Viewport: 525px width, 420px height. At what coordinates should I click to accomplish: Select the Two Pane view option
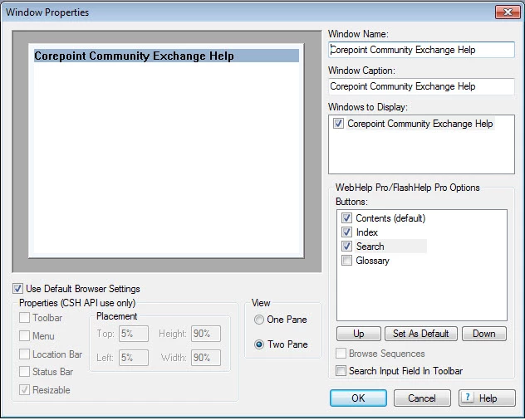(x=259, y=344)
